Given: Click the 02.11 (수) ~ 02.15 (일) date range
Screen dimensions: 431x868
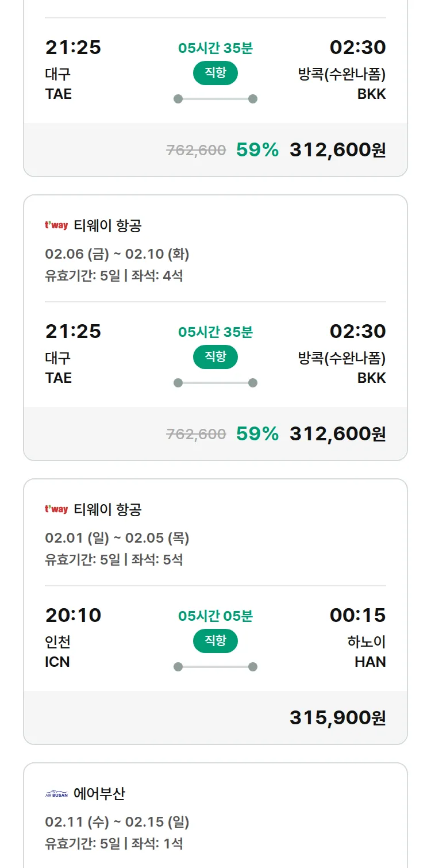Looking at the screenshot, I should [117, 822].
